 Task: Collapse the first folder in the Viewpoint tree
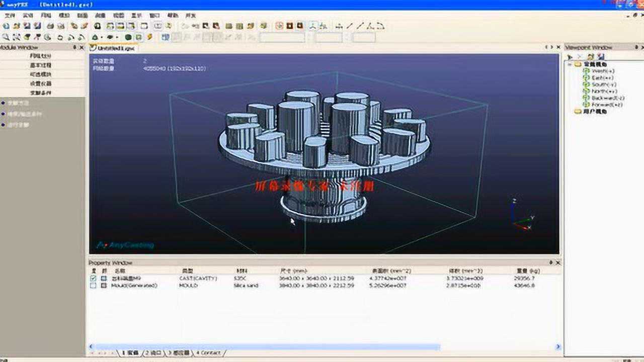point(570,64)
